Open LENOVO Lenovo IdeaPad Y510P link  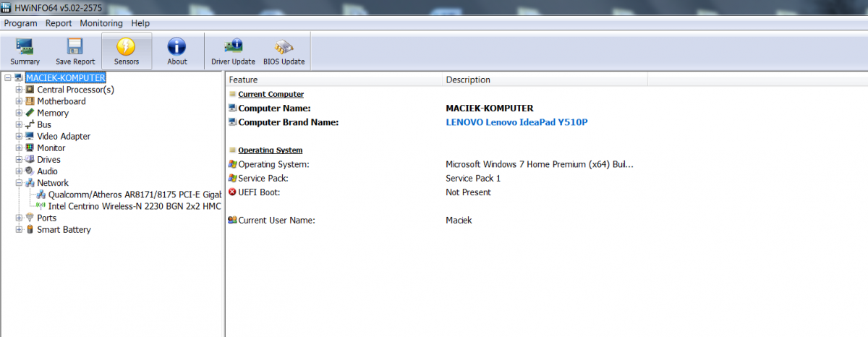click(517, 122)
